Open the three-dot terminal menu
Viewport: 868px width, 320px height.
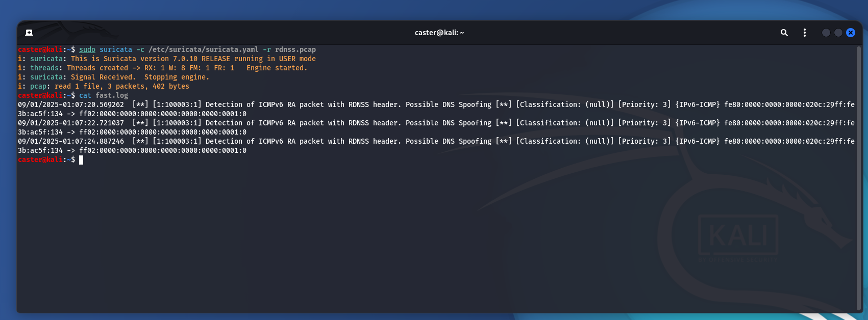click(804, 33)
